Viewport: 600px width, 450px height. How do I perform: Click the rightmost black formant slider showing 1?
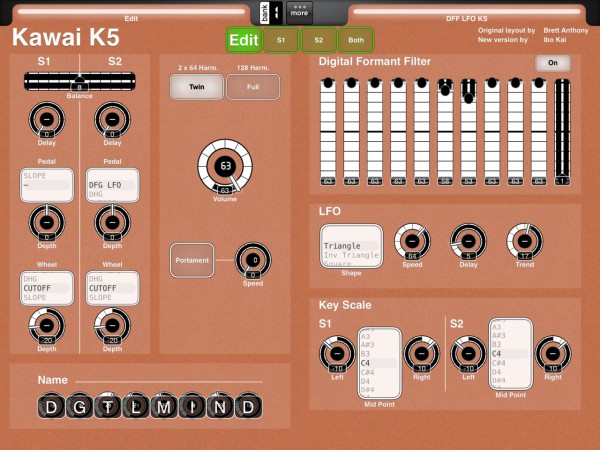coord(562,132)
